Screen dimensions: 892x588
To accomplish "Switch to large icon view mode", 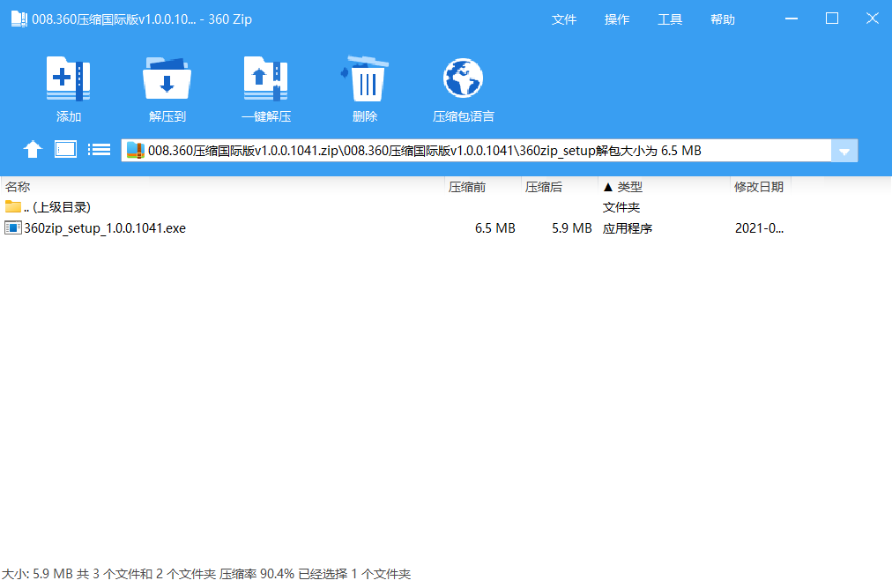I will click(x=64, y=149).
